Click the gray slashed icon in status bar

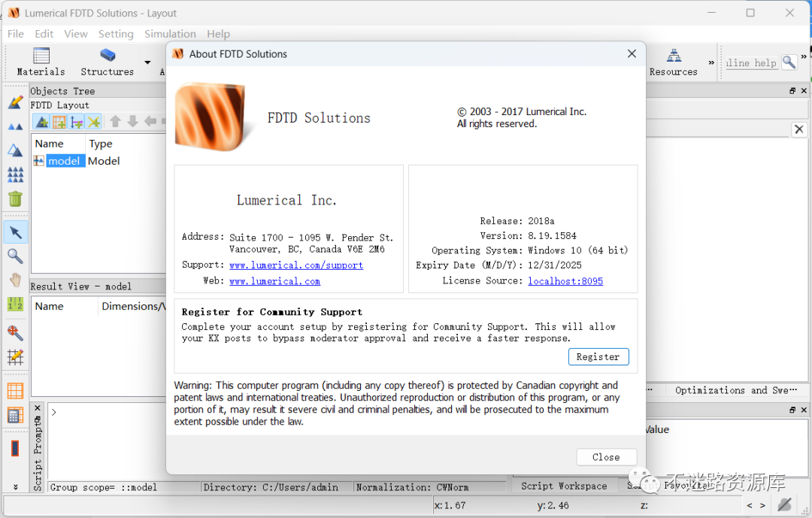click(x=784, y=504)
